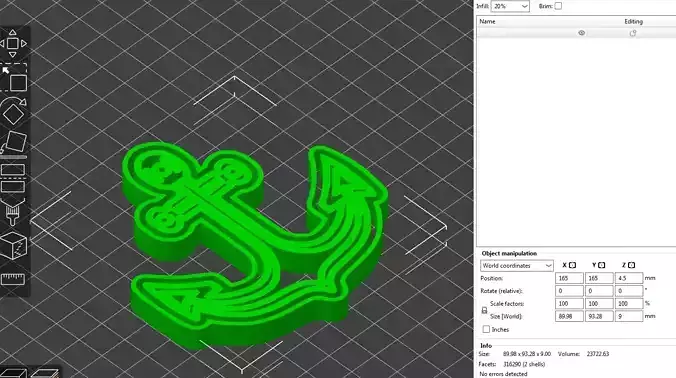The height and width of the screenshot is (378, 676).
Task: Open Paint-on supports brush tool
Action: tap(13, 212)
